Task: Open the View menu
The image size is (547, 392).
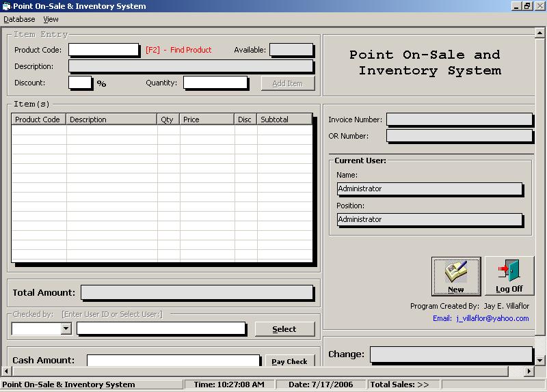Action: (51, 19)
